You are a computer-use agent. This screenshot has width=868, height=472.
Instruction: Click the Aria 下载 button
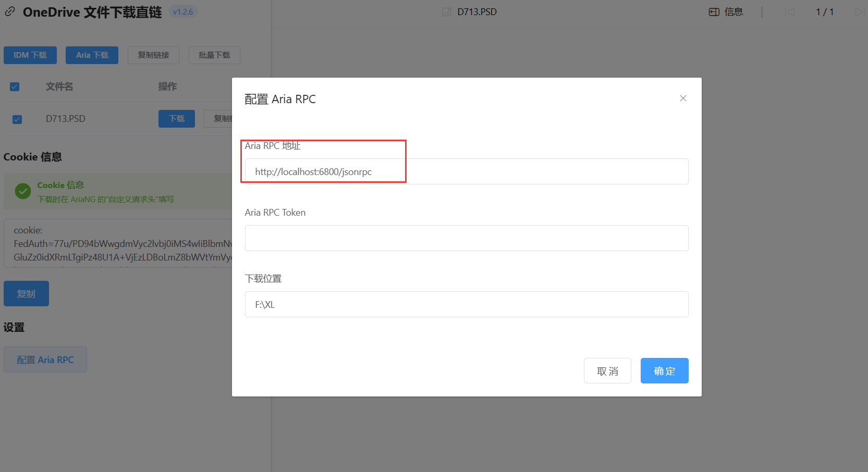(92, 55)
